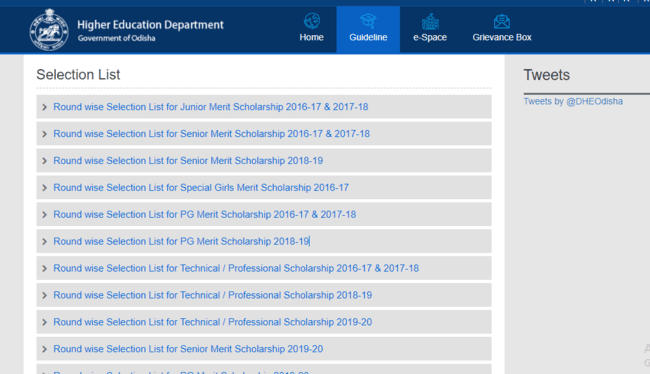Go to the e-Space menu item
Screen dimensions: 650x374
(430, 30)
